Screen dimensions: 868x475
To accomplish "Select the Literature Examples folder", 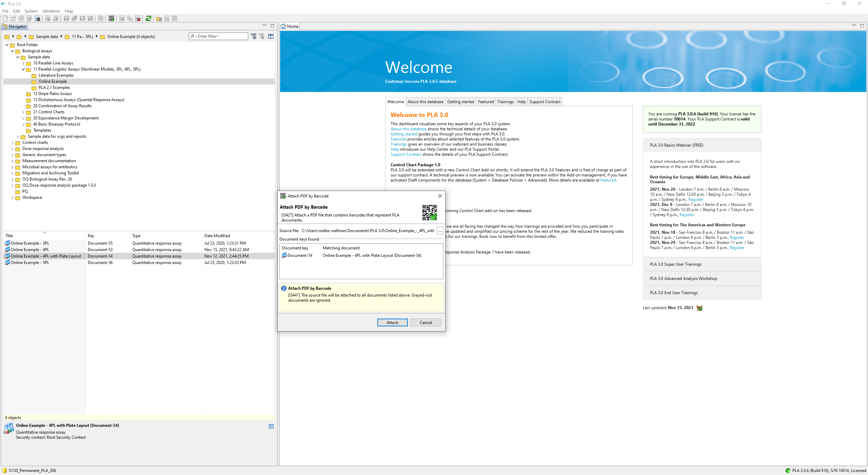I will 56,75.
